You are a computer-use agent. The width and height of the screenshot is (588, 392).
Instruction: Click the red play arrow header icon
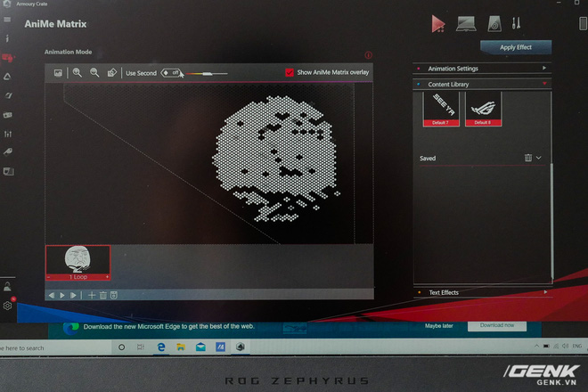[x=437, y=24]
